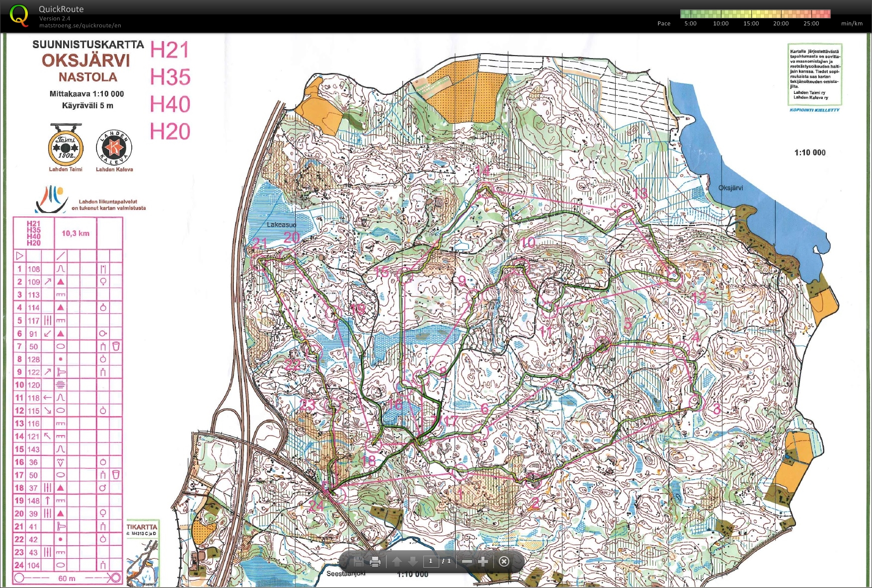Click the Lahden Kaleva club emblem
Image resolution: width=872 pixels, height=588 pixels.
pyautogui.click(x=114, y=148)
